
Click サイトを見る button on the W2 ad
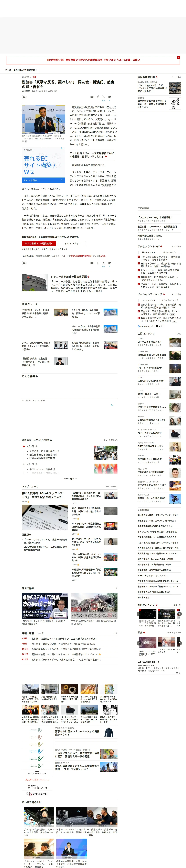coord(44,181)
